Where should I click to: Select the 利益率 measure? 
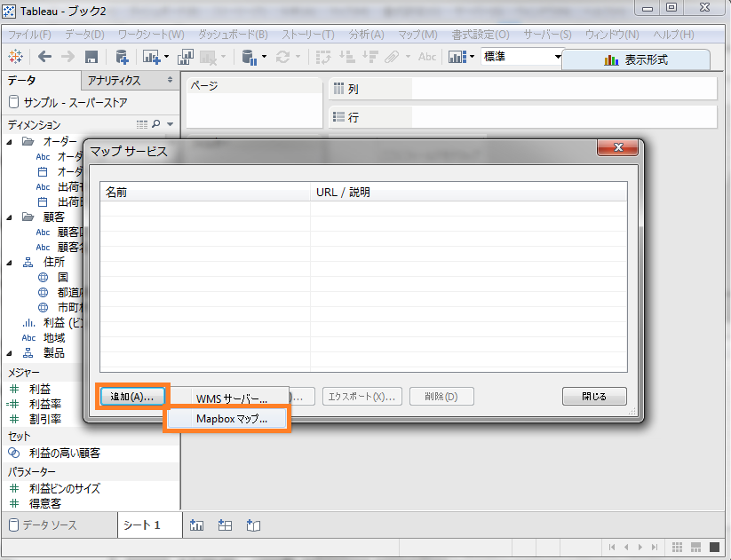pyautogui.click(x=44, y=404)
